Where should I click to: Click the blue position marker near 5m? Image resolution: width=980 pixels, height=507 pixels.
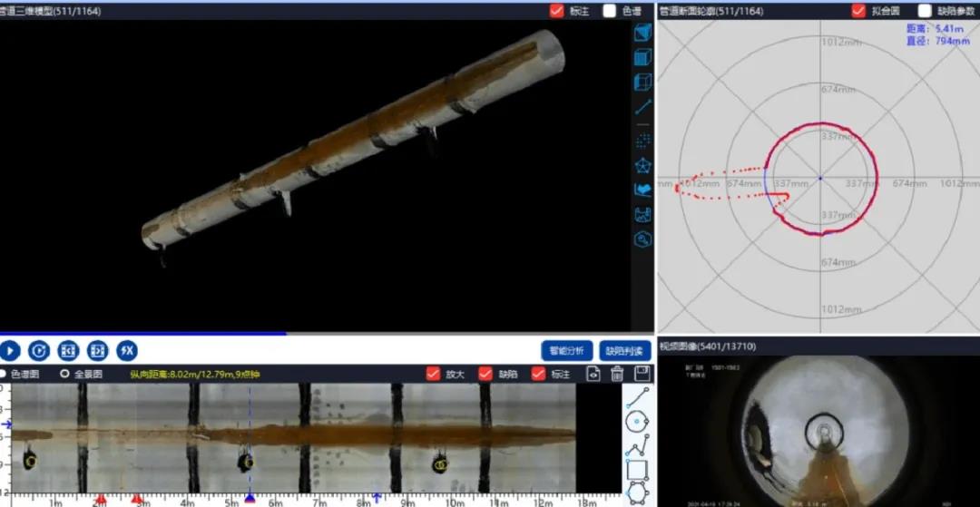coord(250,498)
